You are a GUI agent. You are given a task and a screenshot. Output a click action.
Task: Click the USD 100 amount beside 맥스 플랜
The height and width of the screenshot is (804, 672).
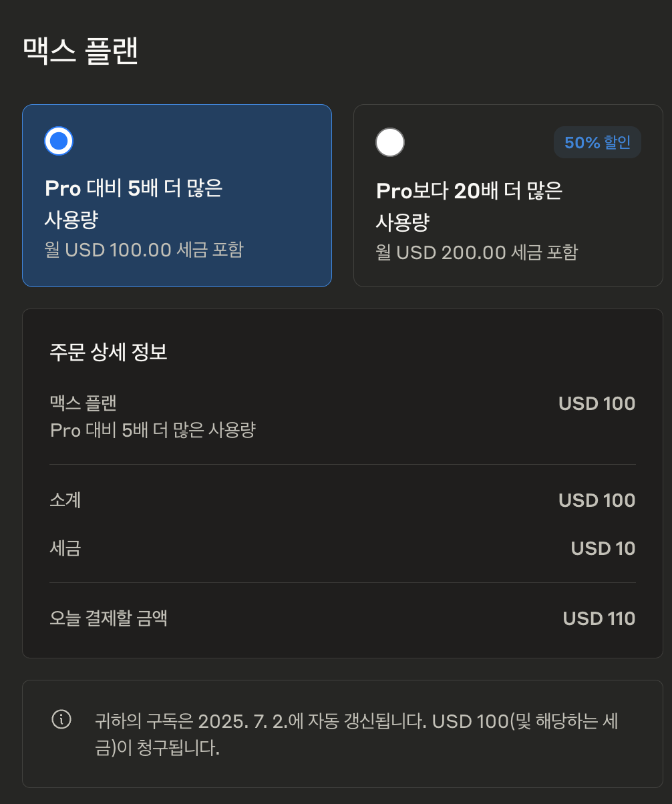[x=597, y=403]
